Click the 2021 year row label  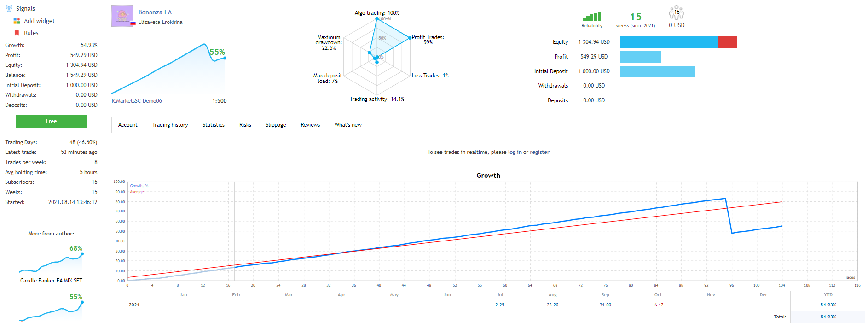(x=134, y=305)
